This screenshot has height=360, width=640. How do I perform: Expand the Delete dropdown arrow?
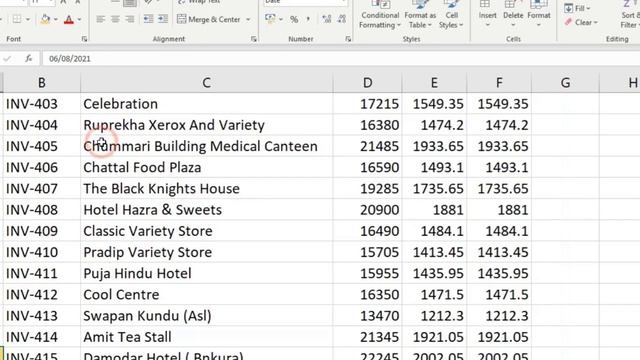[513, 25]
